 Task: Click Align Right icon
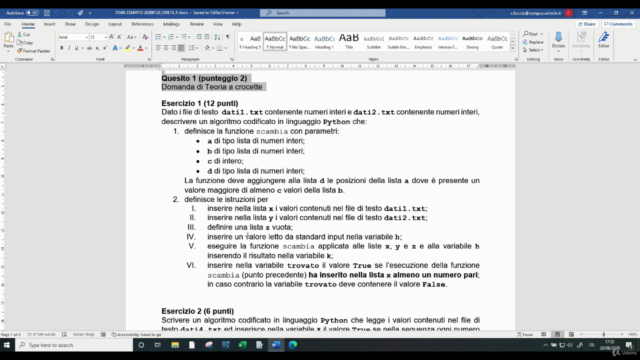[x=173, y=48]
